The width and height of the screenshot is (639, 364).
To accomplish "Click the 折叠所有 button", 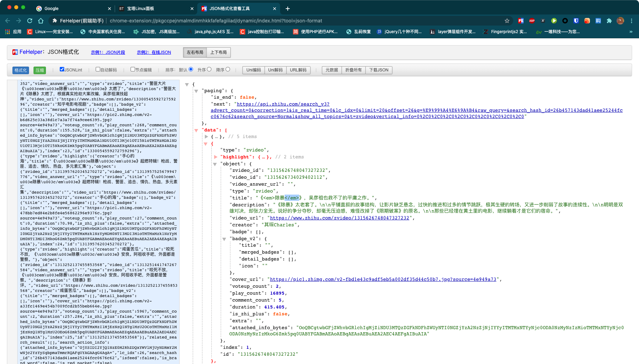I will tap(353, 70).
